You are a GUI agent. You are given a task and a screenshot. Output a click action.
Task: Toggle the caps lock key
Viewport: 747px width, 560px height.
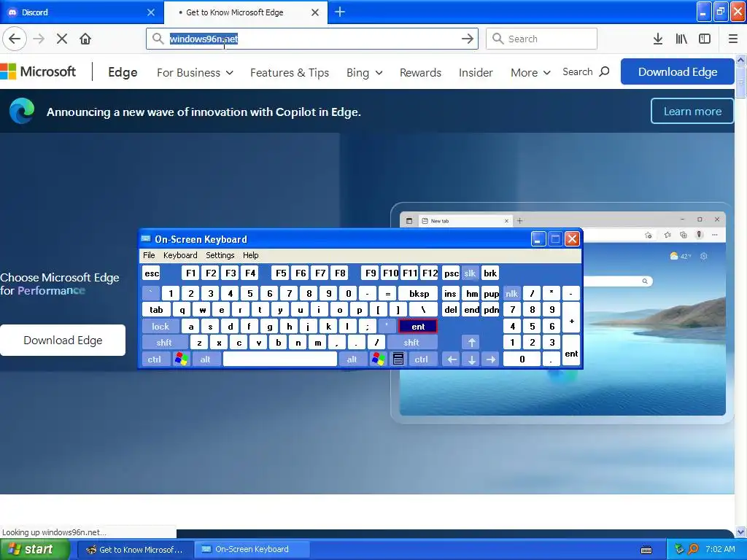(160, 326)
